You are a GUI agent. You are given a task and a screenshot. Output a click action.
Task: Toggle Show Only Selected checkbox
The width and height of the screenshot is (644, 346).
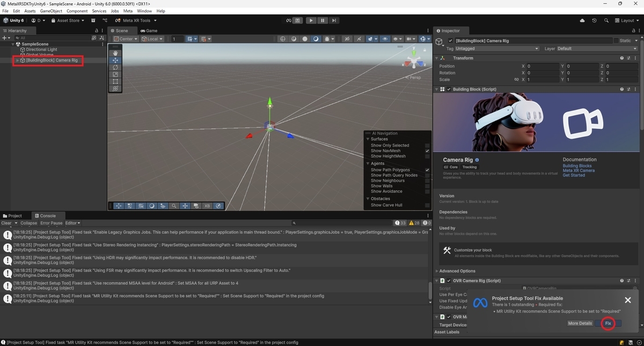[427, 145]
